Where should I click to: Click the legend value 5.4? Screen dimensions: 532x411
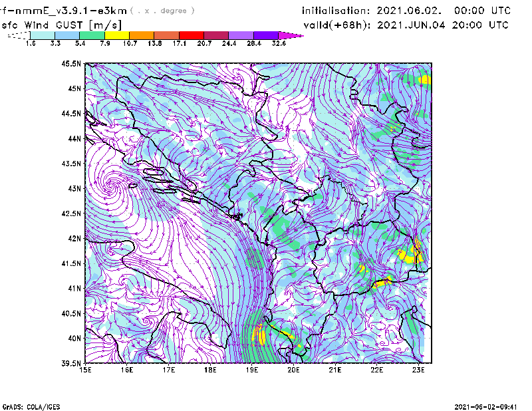80,43
